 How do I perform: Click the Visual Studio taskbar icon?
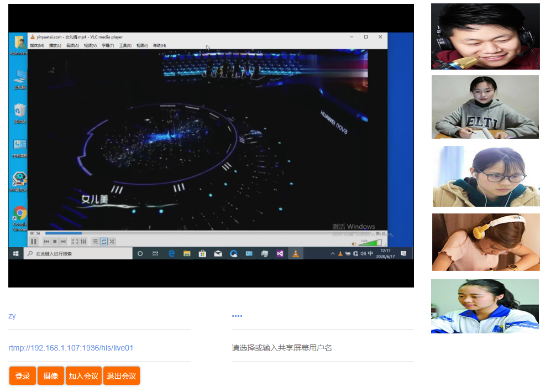pos(280,254)
